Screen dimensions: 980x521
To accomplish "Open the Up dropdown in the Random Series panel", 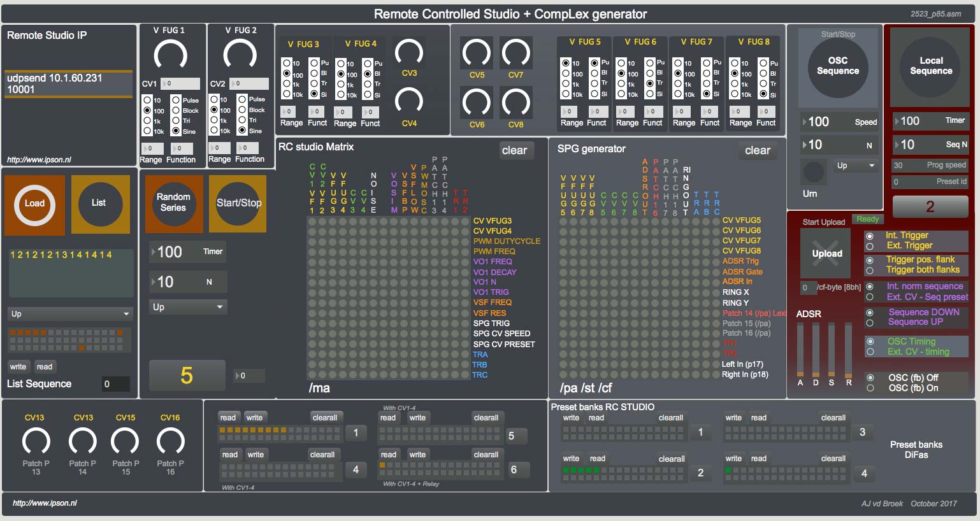I will [187, 306].
